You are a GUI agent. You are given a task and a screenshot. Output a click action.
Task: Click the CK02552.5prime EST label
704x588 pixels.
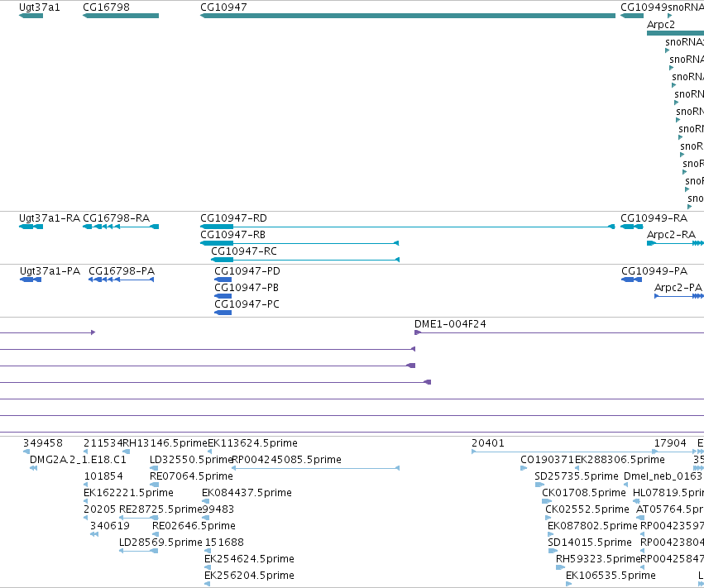(x=587, y=509)
